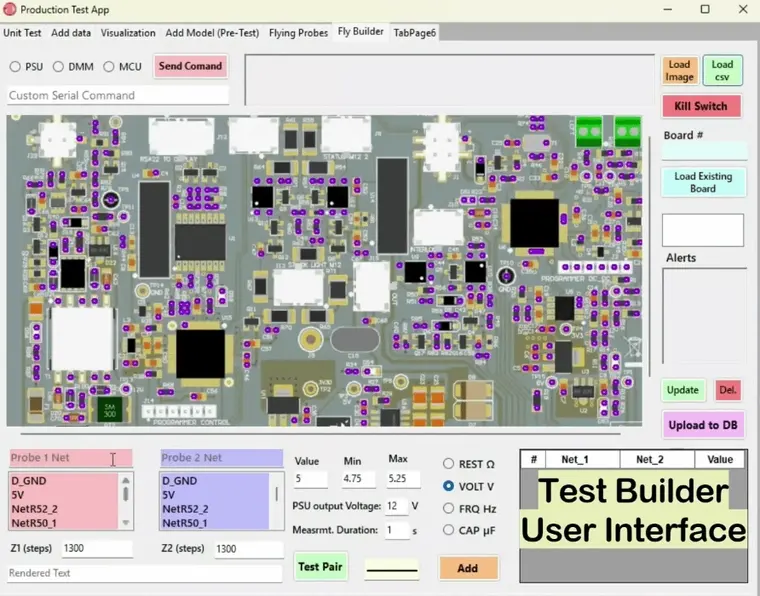Click the SM 300 component on board image
Screen dimensions: 760x596
tap(110, 410)
